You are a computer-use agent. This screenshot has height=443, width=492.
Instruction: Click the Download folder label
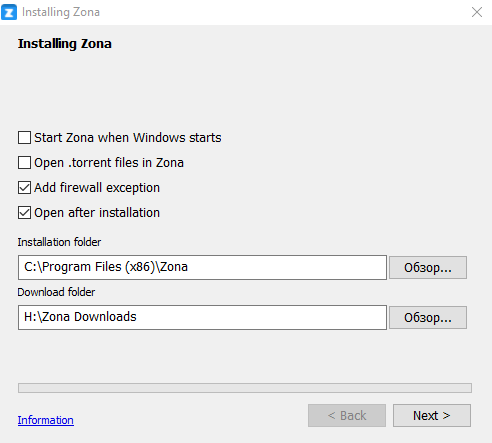point(56,292)
